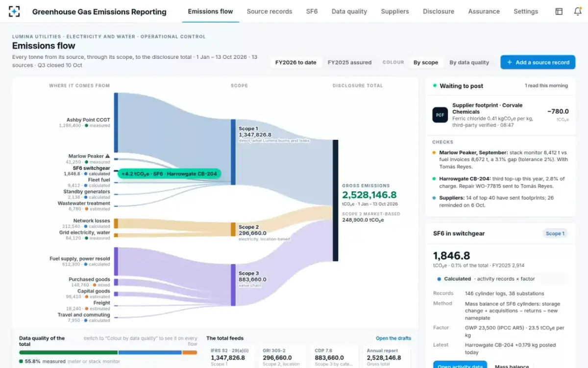
Task: Click the disclosure total dark bar
Action: [x=336, y=200]
